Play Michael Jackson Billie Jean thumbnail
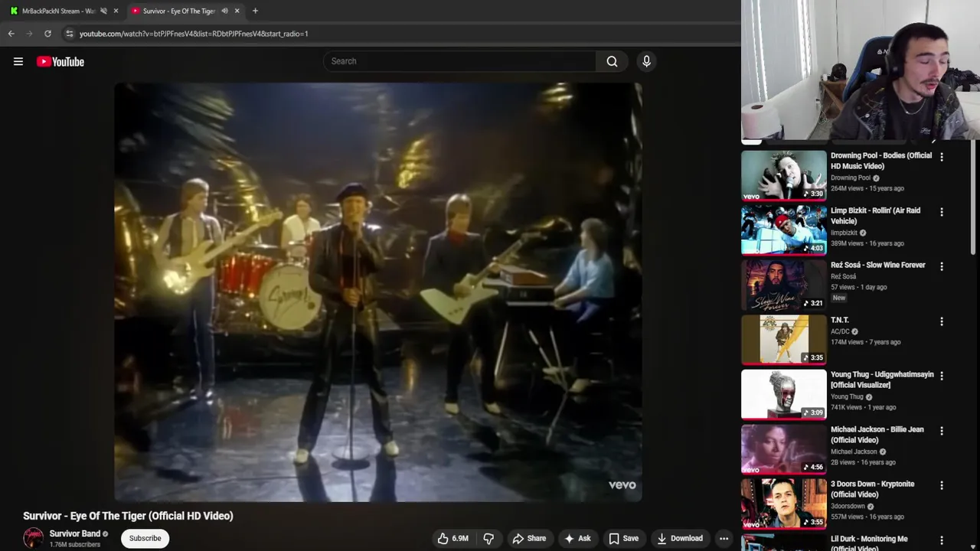The image size is (980, 551). pyautogui.click(x=784, y=449)
